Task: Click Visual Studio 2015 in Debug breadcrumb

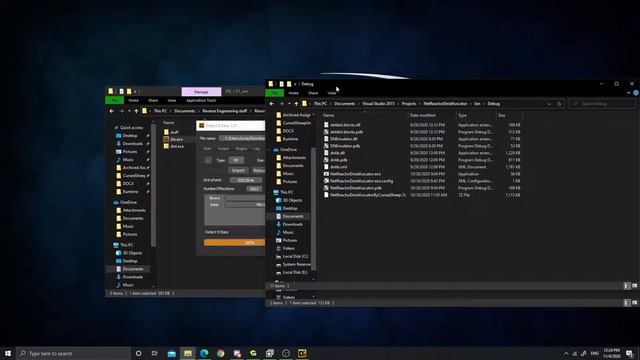Action: pos(378,104)
